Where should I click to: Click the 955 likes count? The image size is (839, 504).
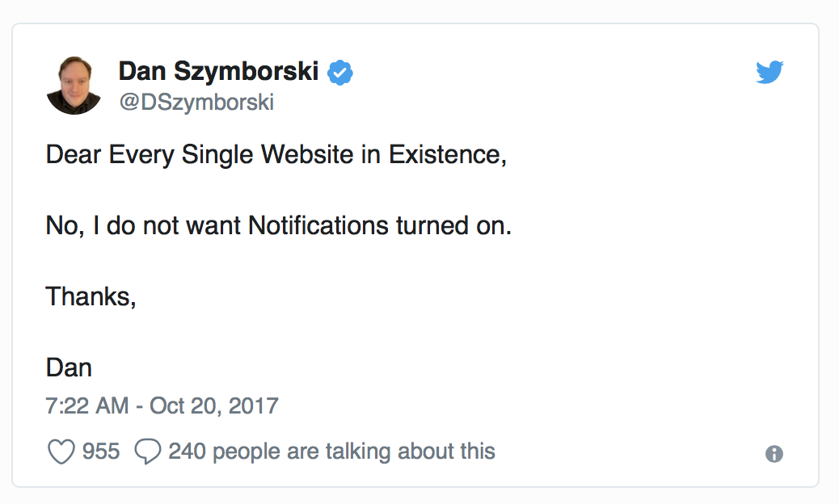tap(101, 451)
